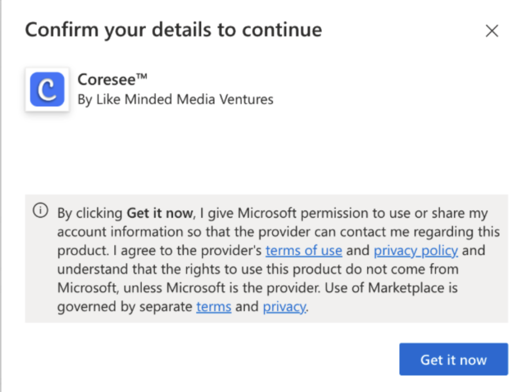Click the Coresee app logo icon
The height and width of the screenshot is (392, 532).
(x=47, y=90)
